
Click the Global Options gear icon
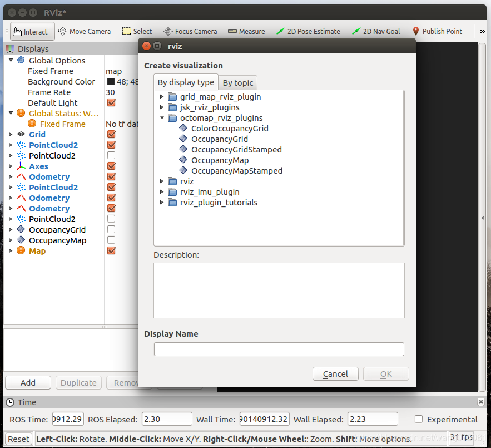point(21,60)
